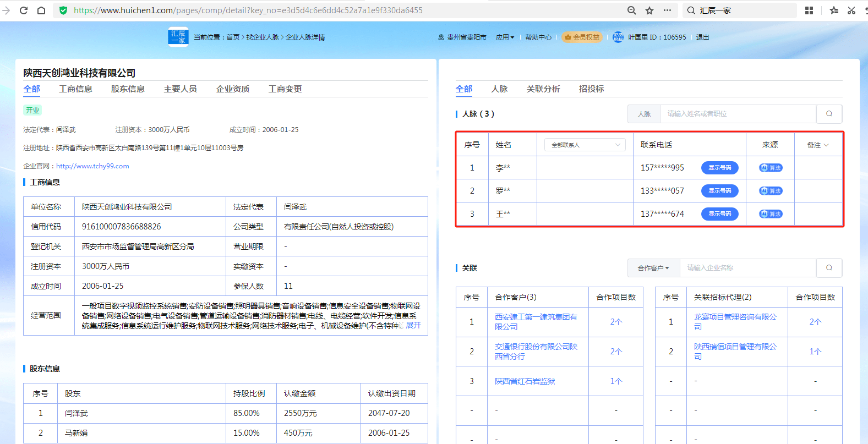Open the 合作客户 search type dropdown

click(x=653, y=268)
